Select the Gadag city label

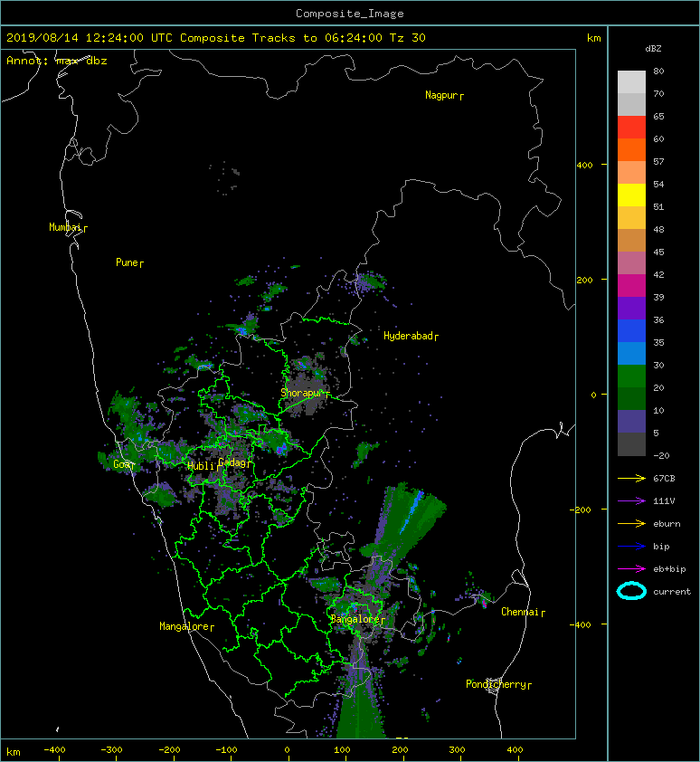click(235, 462)
